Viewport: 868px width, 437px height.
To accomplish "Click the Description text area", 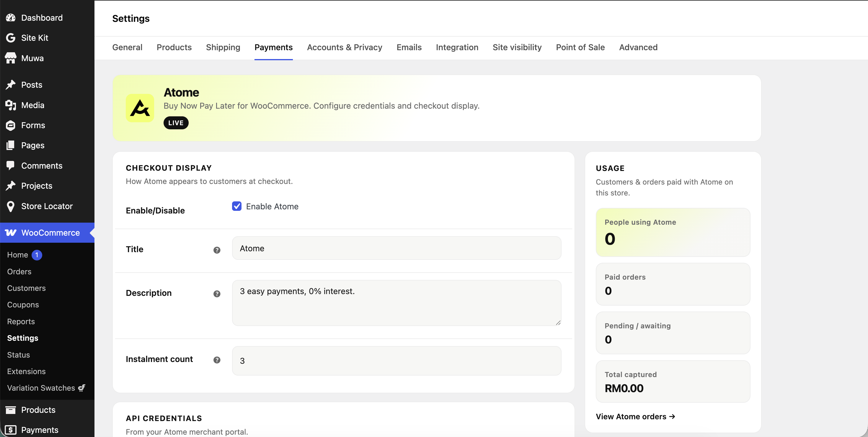I will click(397, 303).
